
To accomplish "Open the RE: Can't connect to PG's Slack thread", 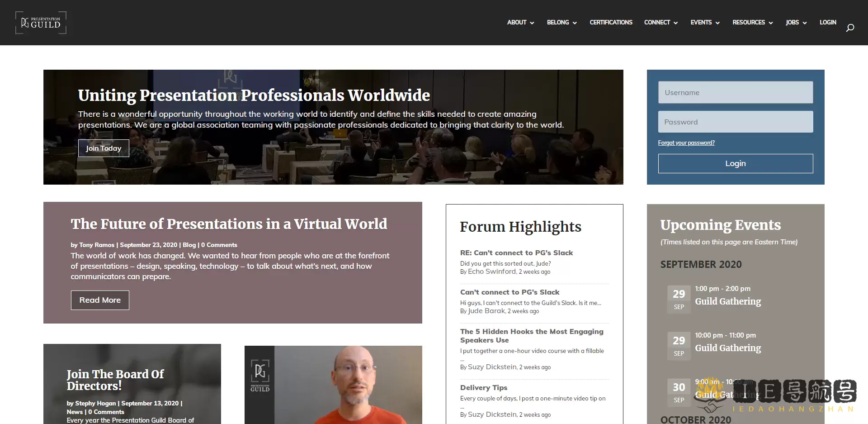I will tap(516, 252).
